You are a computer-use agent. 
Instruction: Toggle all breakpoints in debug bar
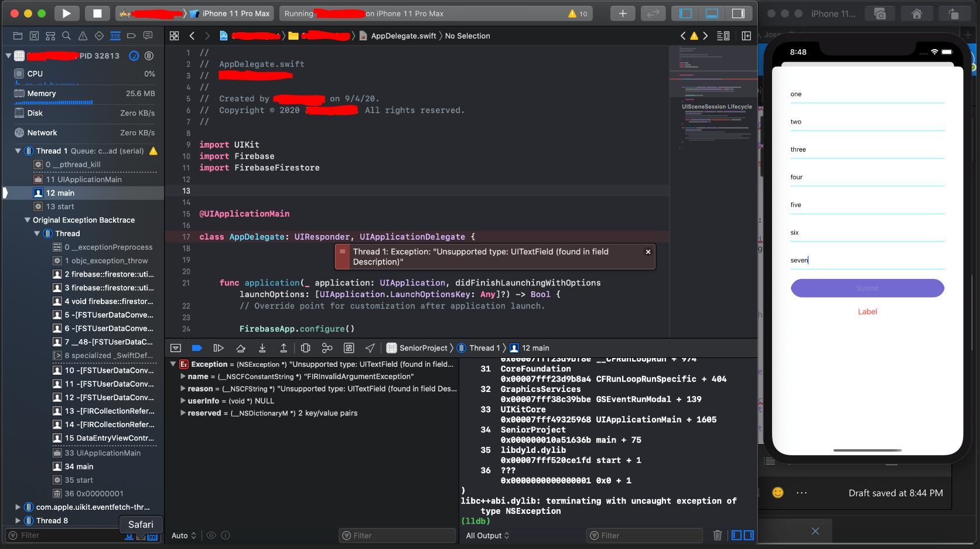(x=197, y=347)
